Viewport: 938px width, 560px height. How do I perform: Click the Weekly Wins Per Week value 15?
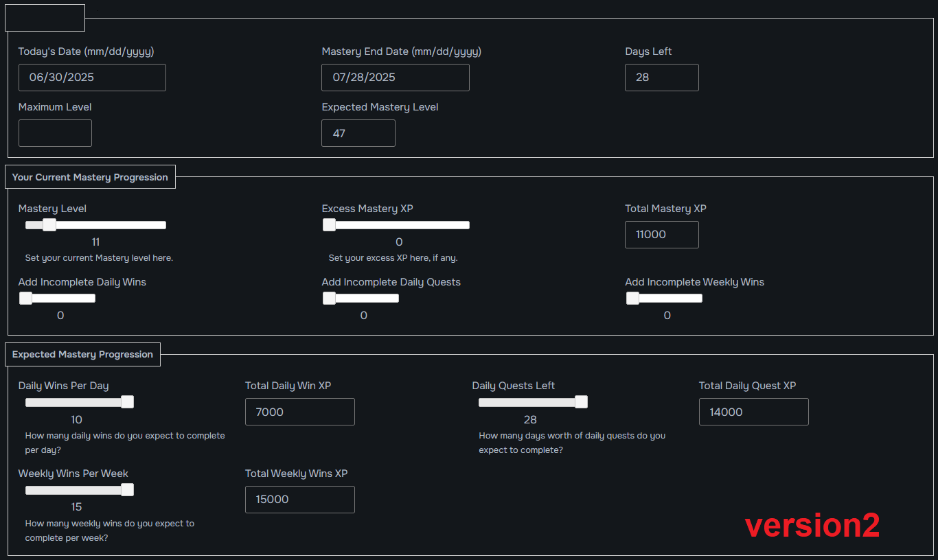76,507
